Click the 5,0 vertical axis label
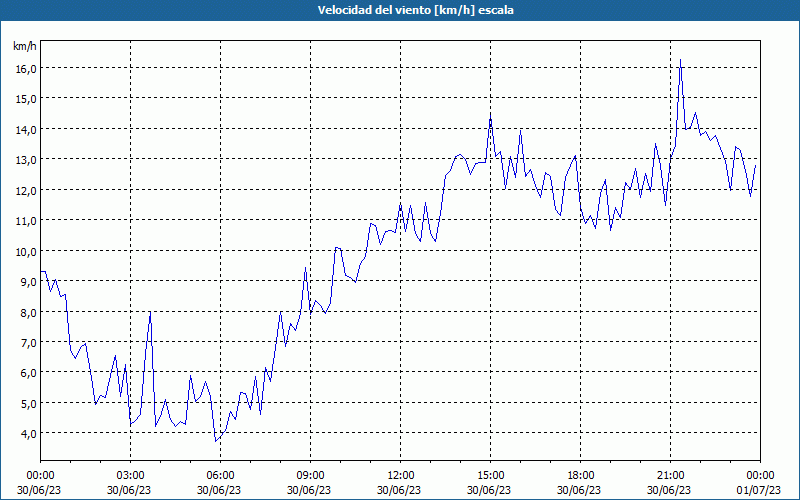 (x=27, y=404)
